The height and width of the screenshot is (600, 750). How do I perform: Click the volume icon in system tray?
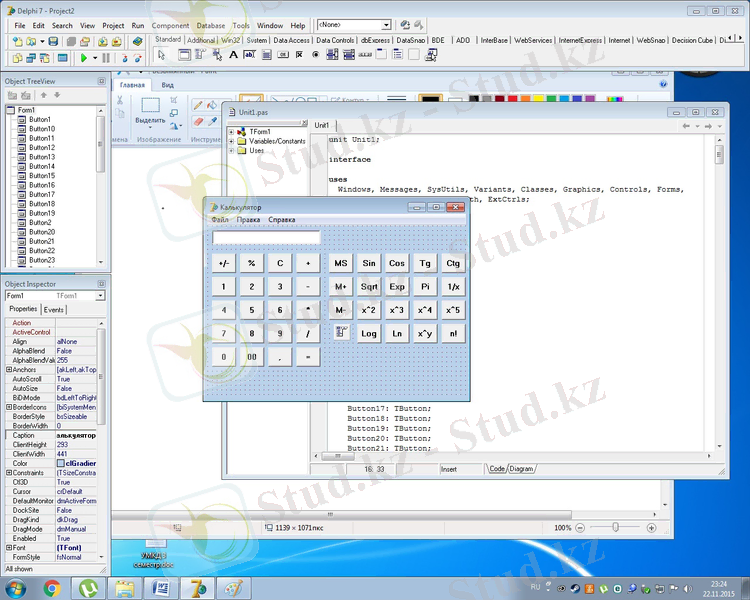[687, 588]
